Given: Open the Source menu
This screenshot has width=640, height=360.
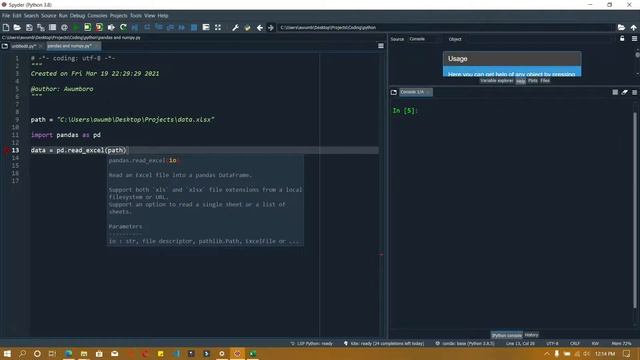Looking at the screenshot, I should (x=49, y=16).
